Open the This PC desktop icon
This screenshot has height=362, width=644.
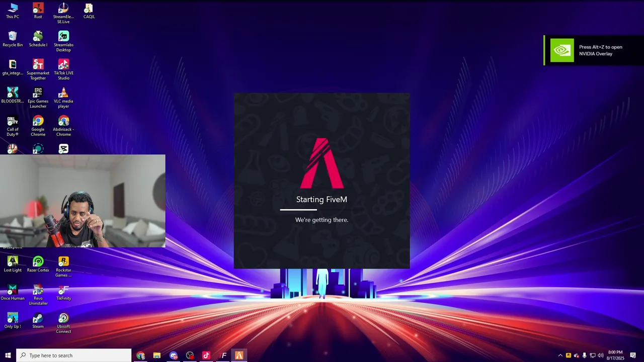click(13, 11)
